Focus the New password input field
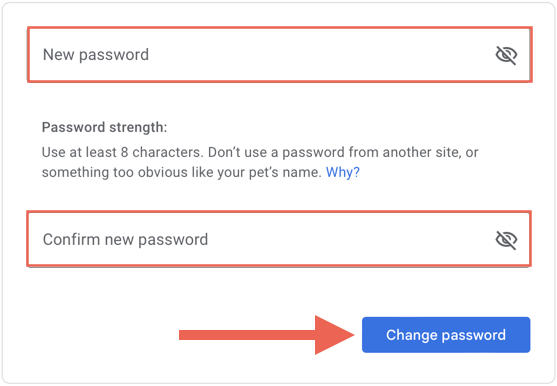 pyautogui.click(x=280, y=55)
